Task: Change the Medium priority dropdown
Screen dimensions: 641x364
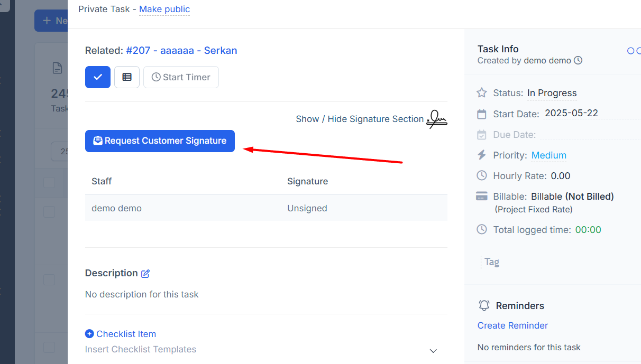Action: [548, 155]
